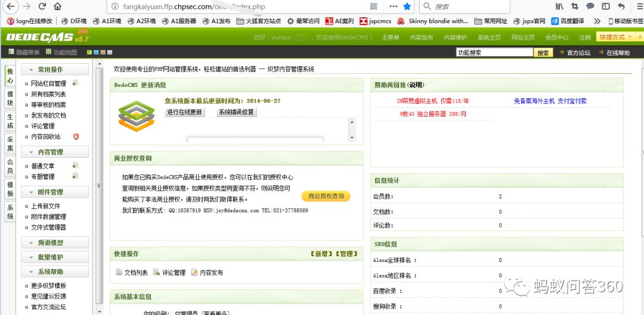644x315 pixels.
Task: Click the 进行在线更新 button
Action: [x=185, y=112]
